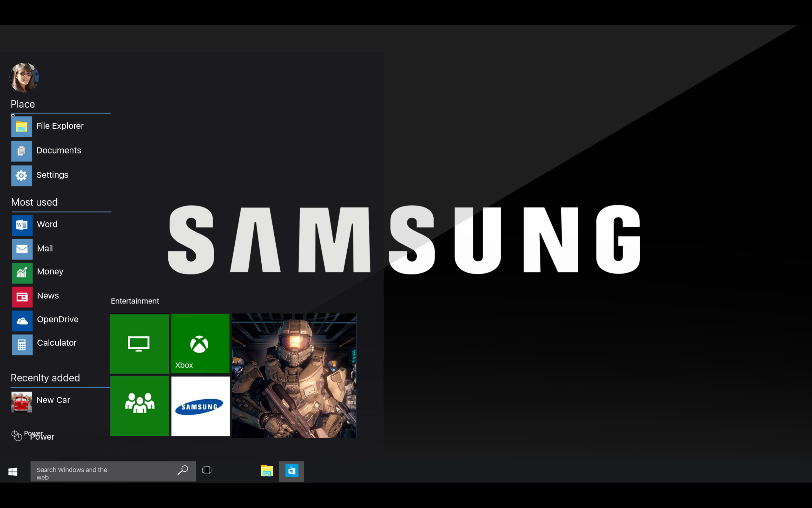Open the Samsung logo tile

201,406
